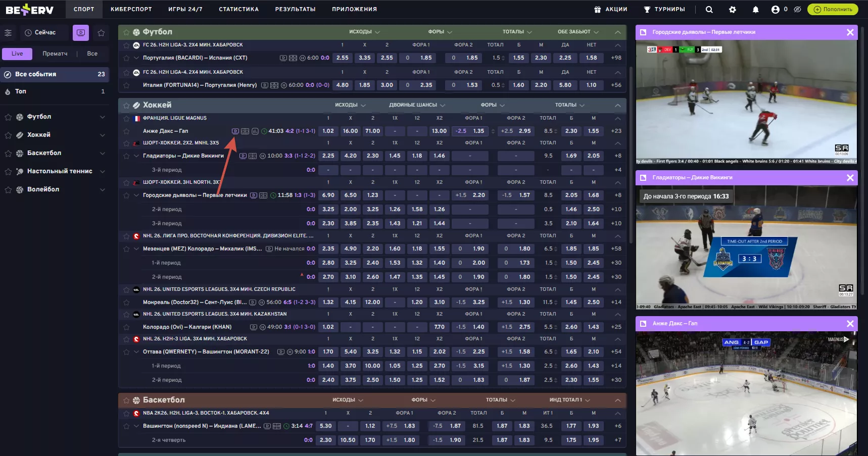Open settings gear in top bar
This screenshot has width=868, height=456.
coord(733,10)
